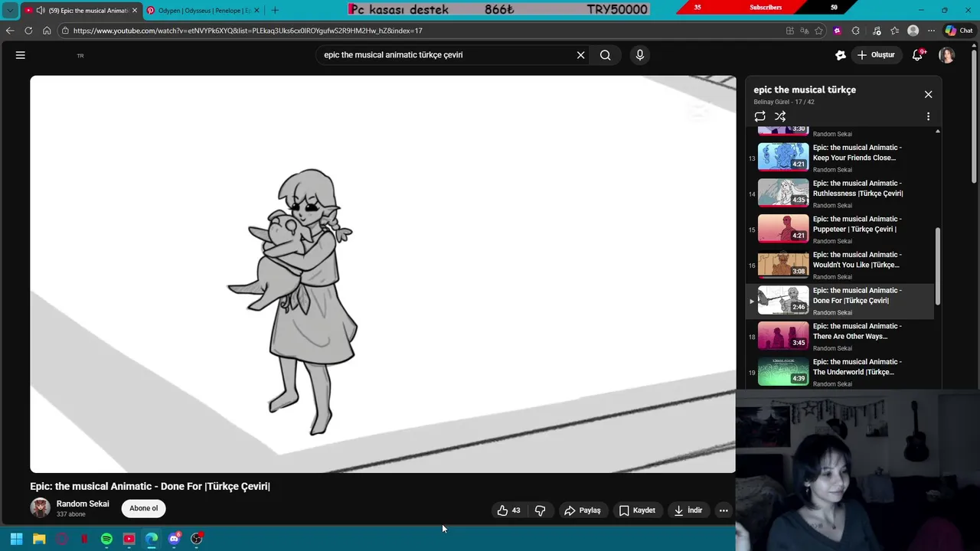Image resolution: width=980 pixels, height=551 pixels.
Task: Open Discord from taskbar
Action: [x=174, y=539]
